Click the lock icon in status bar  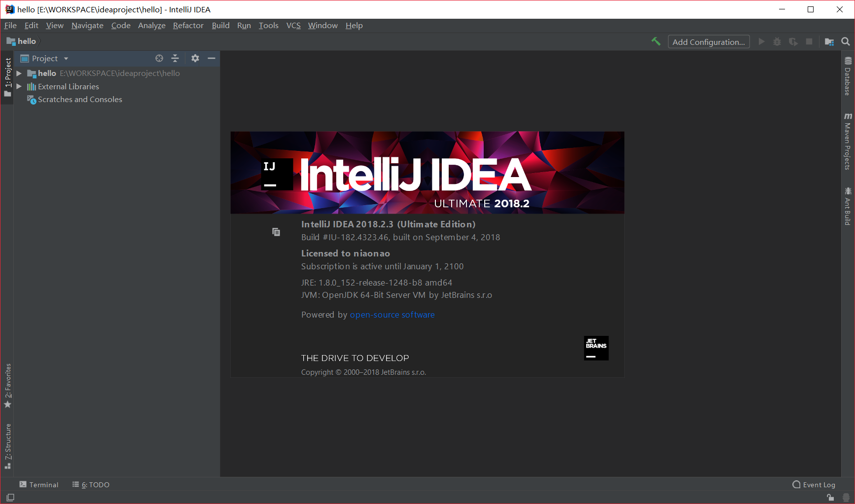831,498
